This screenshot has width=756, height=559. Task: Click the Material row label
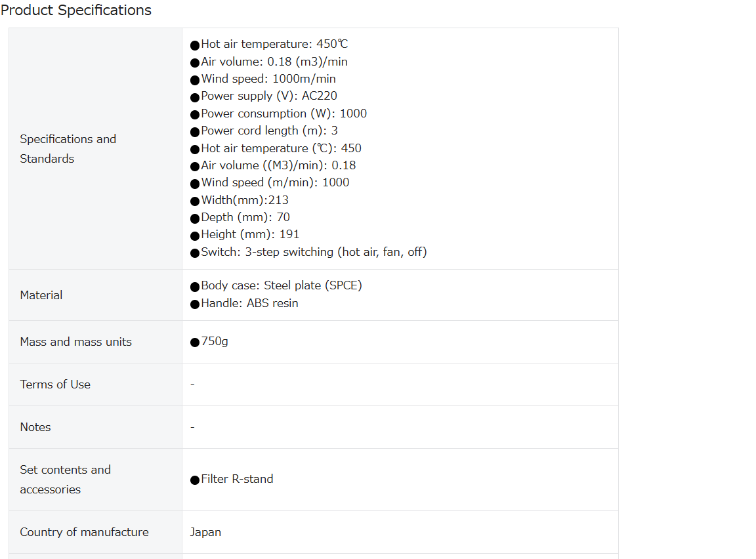41,295
